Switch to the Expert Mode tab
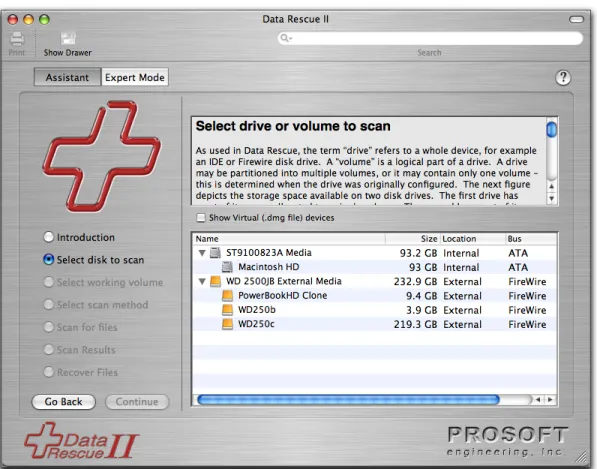597x469 pixels. point(135,77)
